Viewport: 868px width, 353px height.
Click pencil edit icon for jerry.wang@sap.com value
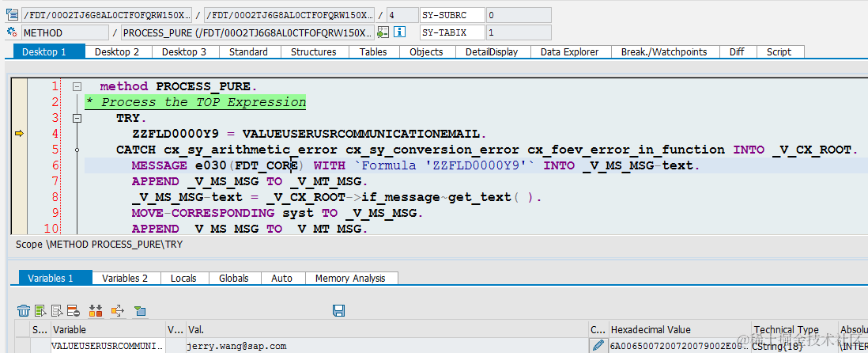[x=598, y=346]
